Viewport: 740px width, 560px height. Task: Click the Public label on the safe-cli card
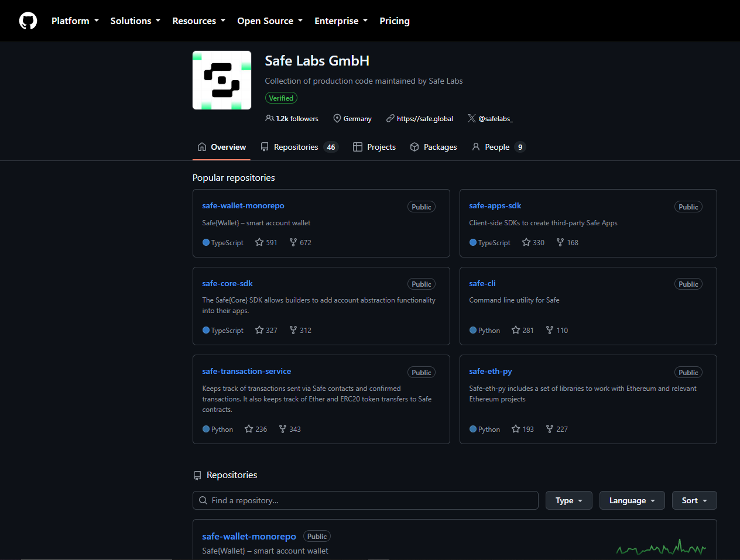pos(688,284)
